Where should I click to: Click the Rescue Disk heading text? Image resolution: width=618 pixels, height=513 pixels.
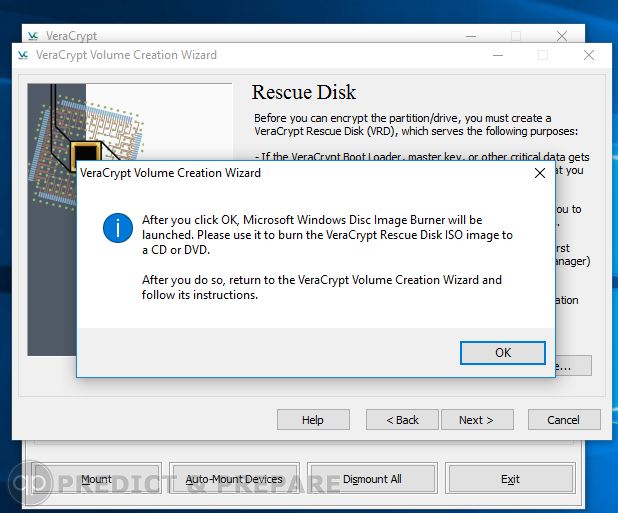[304, 92]
